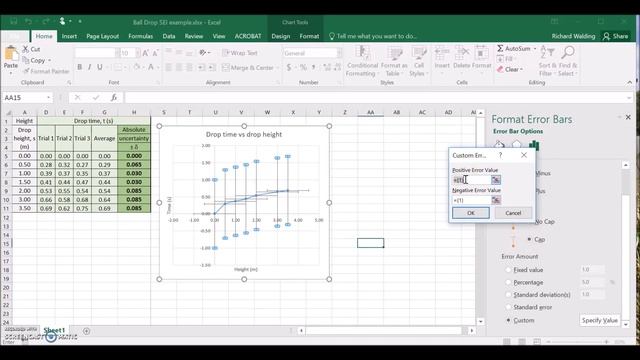
Task: Click the help question mark in Custom Error dialog
Action: pyautogui.click(x=500, y=155)
